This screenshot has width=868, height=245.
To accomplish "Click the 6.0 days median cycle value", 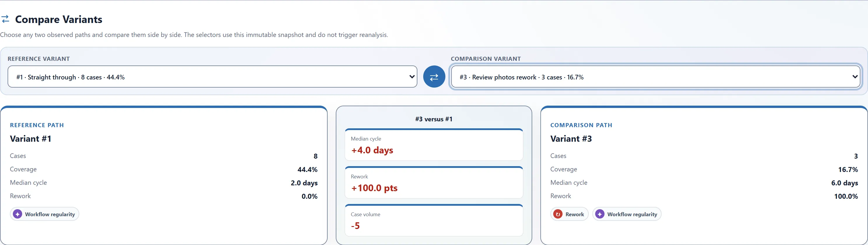I will coord(845,183).
